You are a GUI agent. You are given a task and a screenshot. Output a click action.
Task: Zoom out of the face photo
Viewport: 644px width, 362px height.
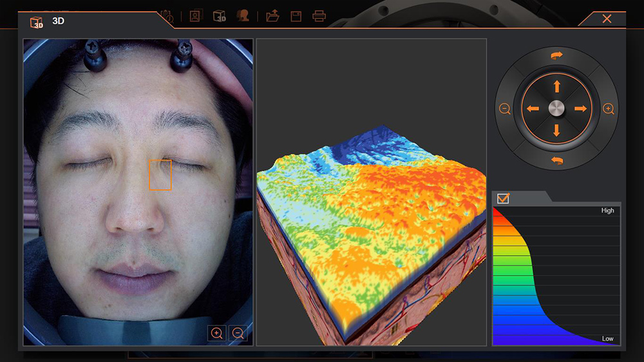click(x=238, y=333)
